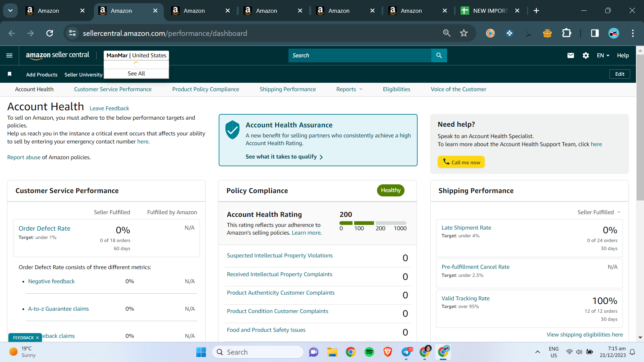Open the Windows Start menu
The width and height of the screenshot is (644, 362).
click(x=201, y=352)
